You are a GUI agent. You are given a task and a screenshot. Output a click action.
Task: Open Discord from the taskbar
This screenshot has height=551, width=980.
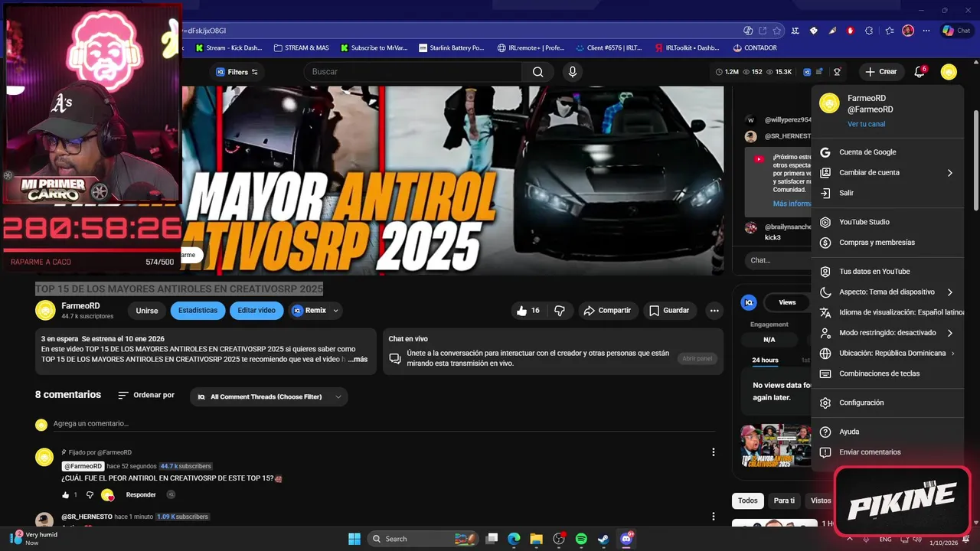click(x=626, y=539)
